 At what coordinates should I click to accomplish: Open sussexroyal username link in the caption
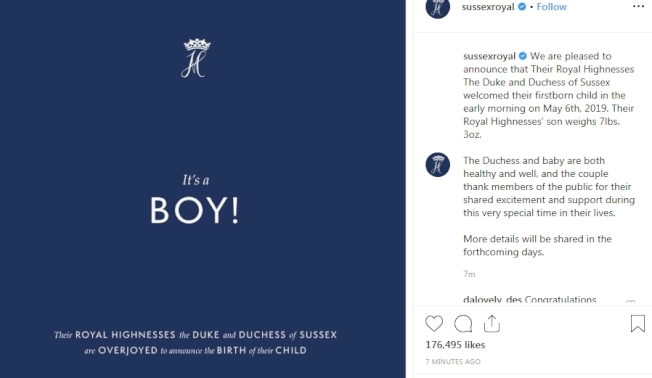[x=489, y=56]
